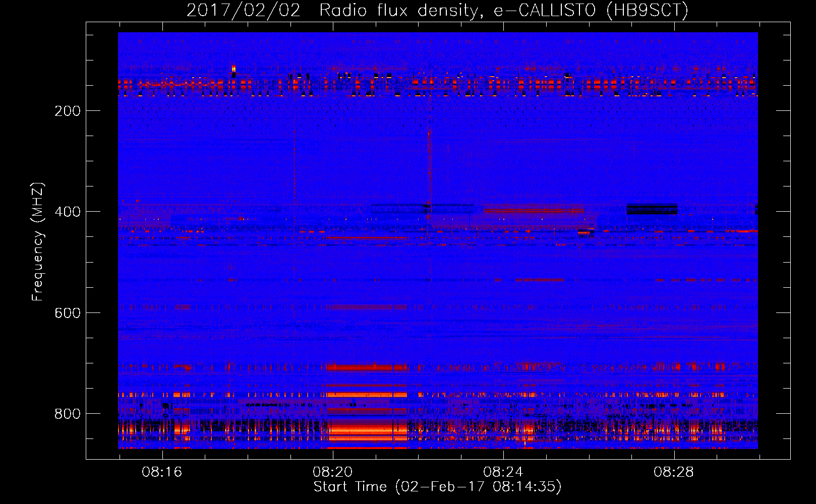Click the 08:28 time tick label

pyautogui.click(x=674, y=472)
